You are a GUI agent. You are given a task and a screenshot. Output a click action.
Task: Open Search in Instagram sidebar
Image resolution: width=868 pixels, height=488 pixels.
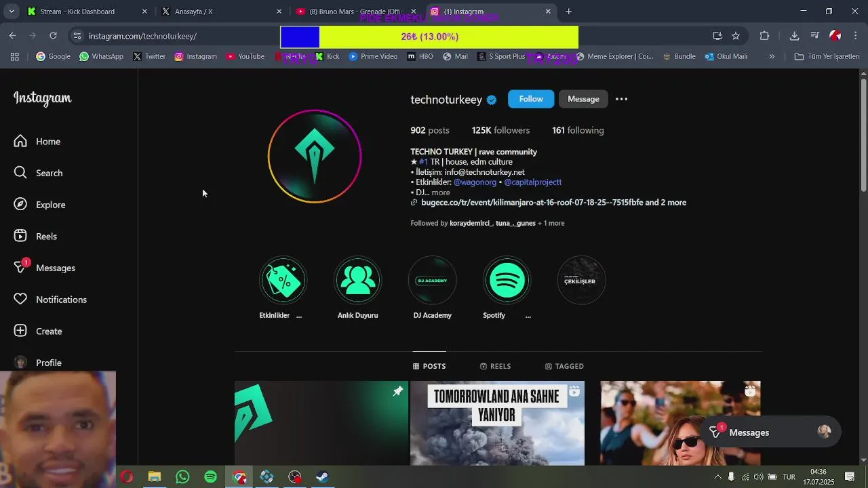point(39,173)
